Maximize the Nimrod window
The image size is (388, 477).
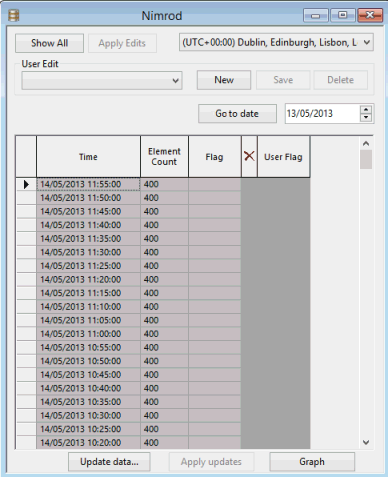(343, 15)
